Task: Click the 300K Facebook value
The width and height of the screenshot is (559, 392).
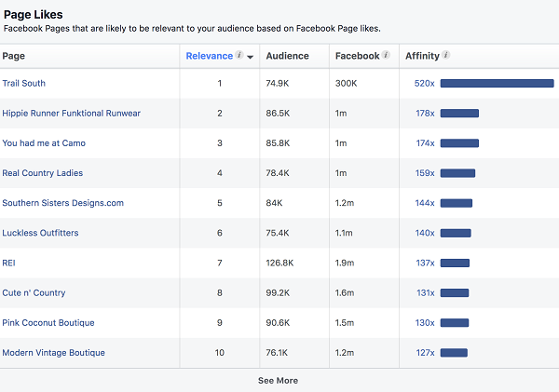Action: [x=347, y=84]
